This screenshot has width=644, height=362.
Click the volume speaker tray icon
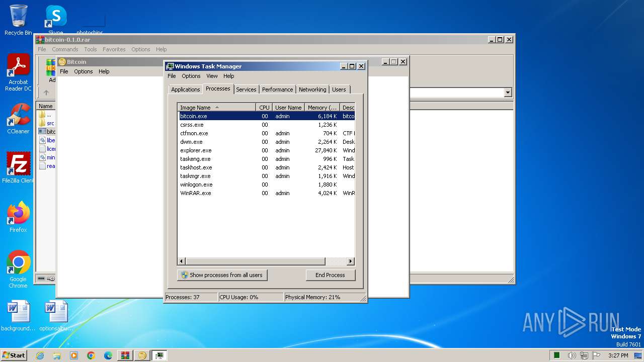(572, 355)
